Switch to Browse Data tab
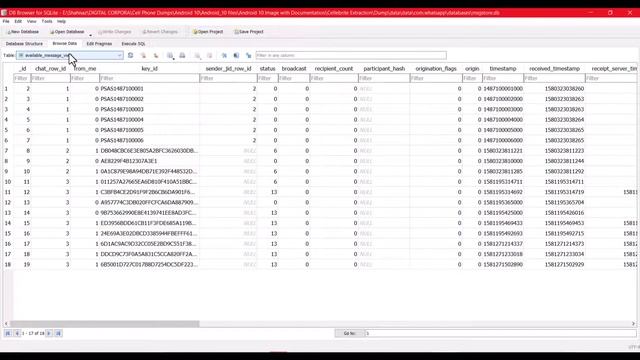This screenshot has width=640, height=360. (x=64, y=43)
